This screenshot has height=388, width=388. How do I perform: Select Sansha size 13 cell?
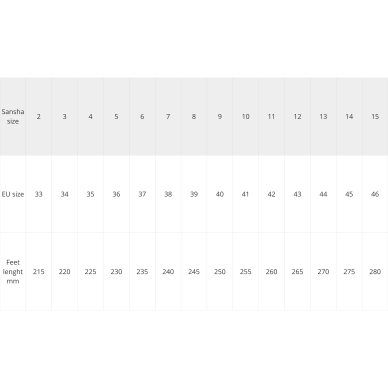coord(323,116)
